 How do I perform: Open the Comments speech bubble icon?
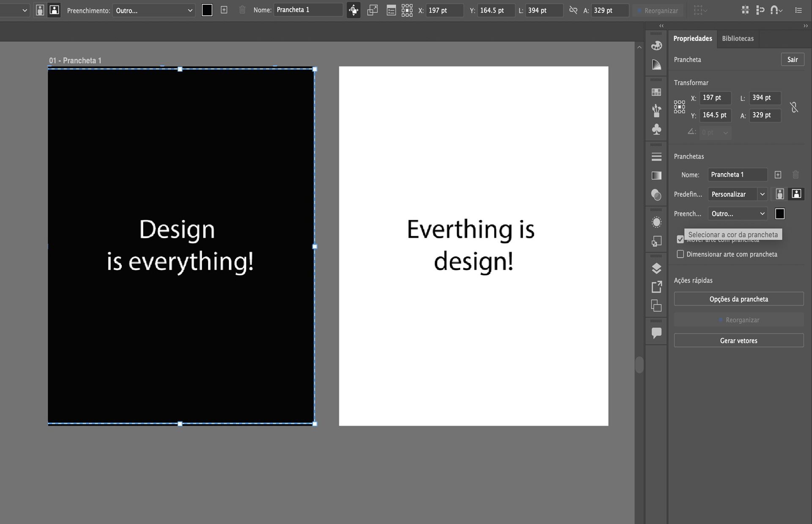[x=656, y=333]
